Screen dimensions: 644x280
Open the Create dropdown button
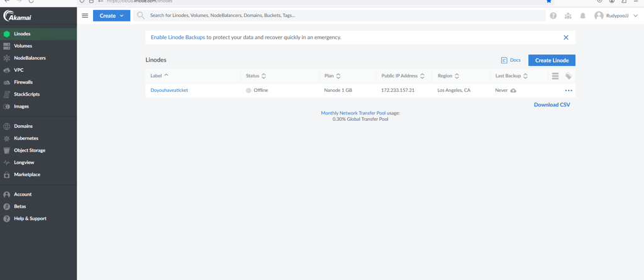point(112,16)
